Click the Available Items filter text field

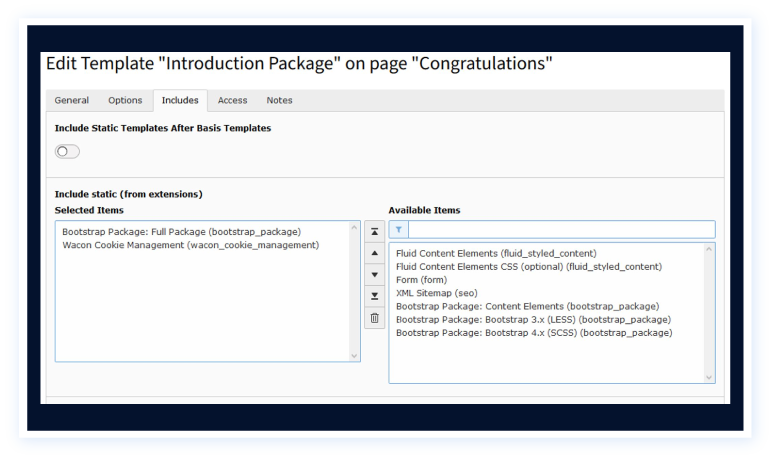click(561, 229)
